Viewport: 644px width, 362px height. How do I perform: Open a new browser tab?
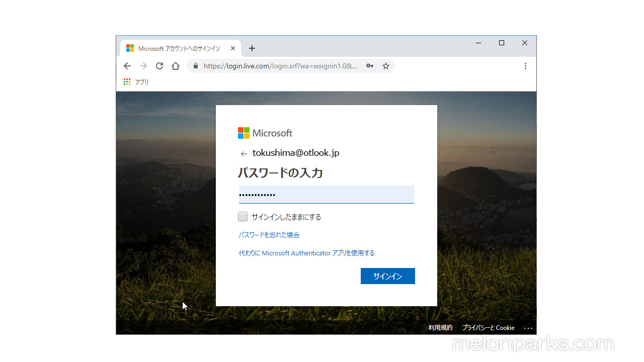(x=252, y=48)
